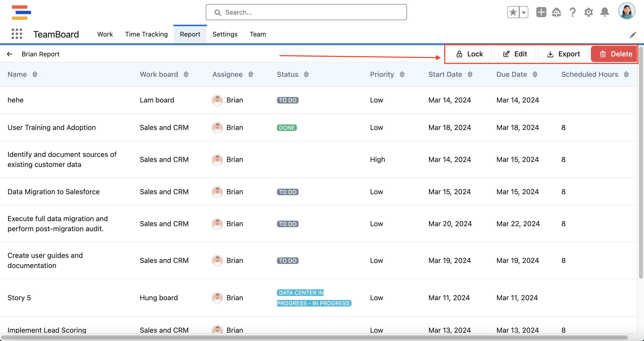The width and height of the screenshot is (644, 341).
Task: Toggle sort on the Due Date column
Action: [535, 74]
